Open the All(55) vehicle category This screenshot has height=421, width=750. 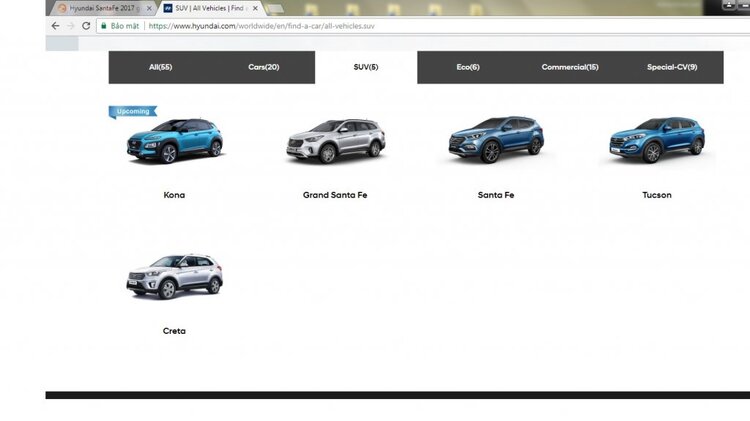tap(160, 67)
